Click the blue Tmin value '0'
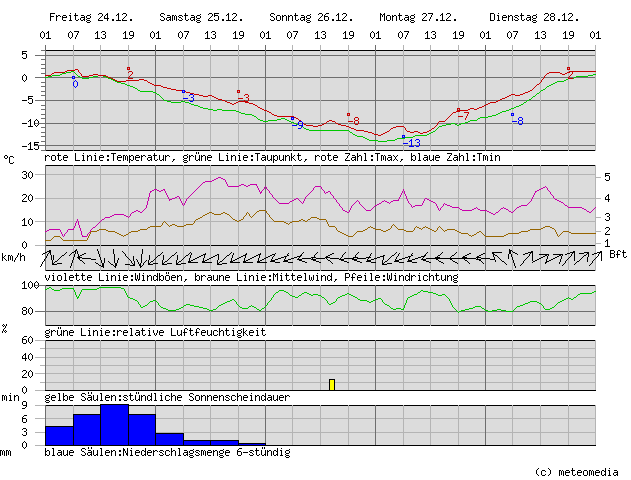Screen dimensions: 631x480 click(x=75, y=84)
